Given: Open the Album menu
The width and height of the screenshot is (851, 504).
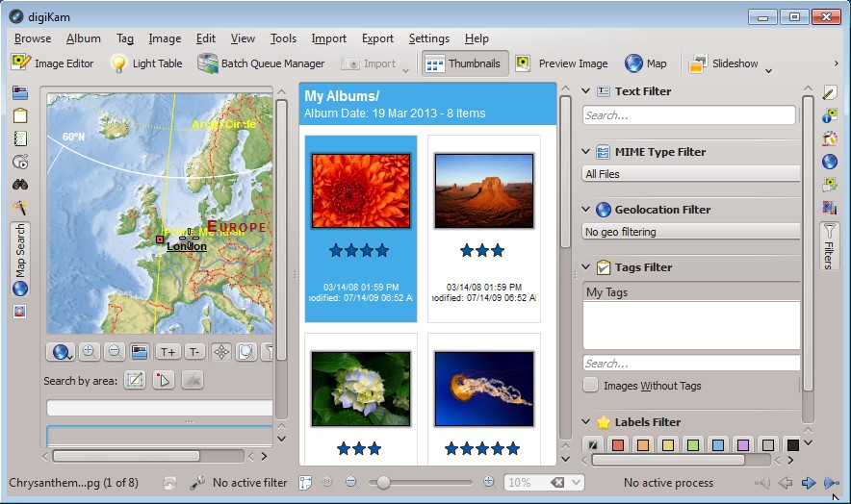Looking at the screenshot, I should 84,38.
